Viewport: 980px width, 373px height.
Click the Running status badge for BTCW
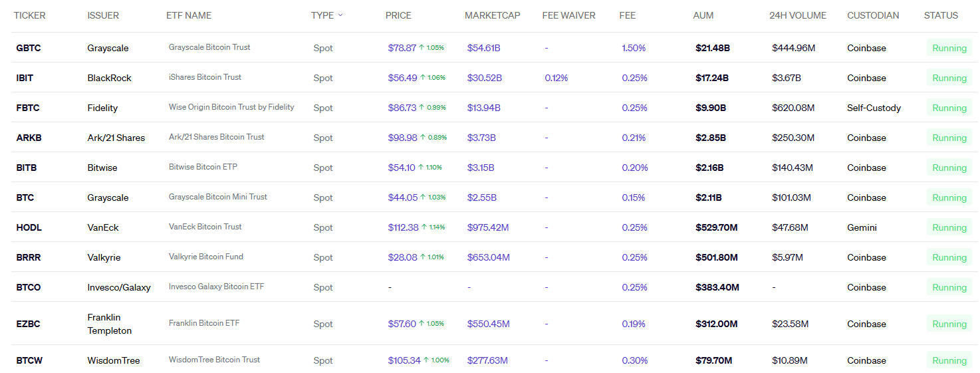[949, 360]
